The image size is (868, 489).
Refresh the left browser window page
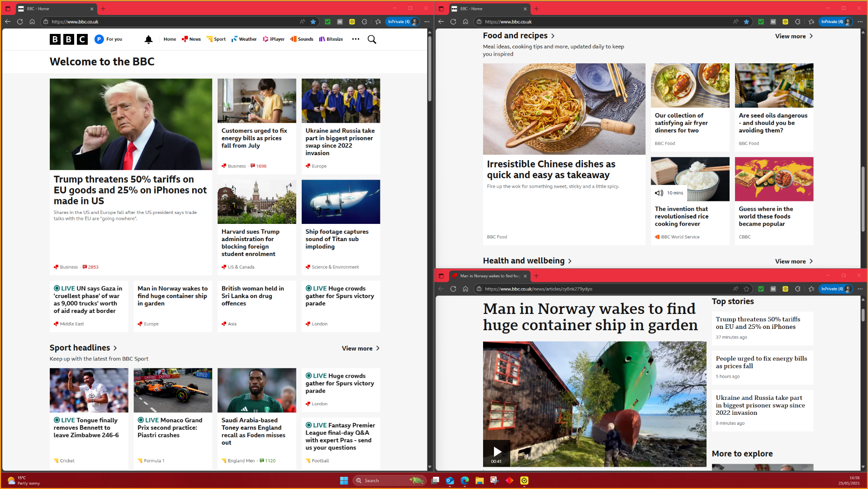point(20,22)
